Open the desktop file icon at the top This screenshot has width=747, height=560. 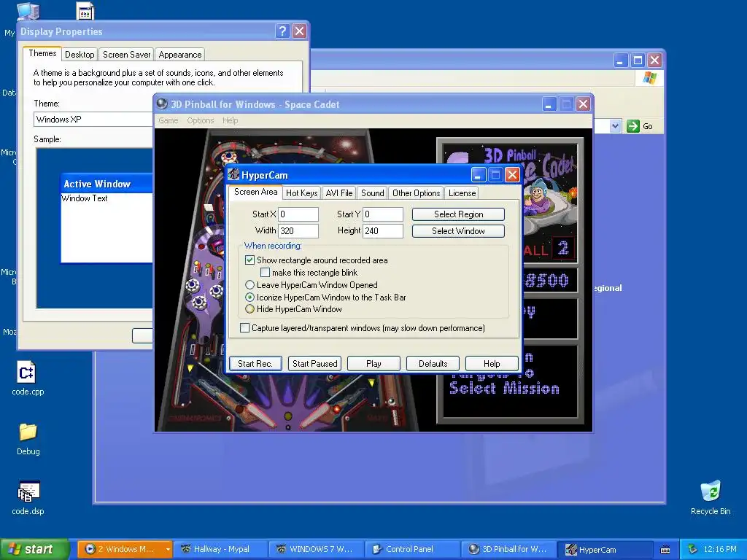[85, 12]
